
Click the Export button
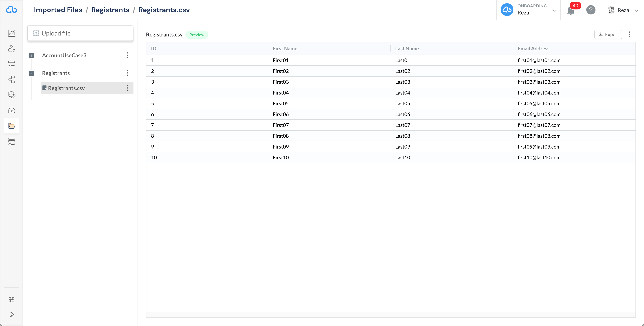608,34
